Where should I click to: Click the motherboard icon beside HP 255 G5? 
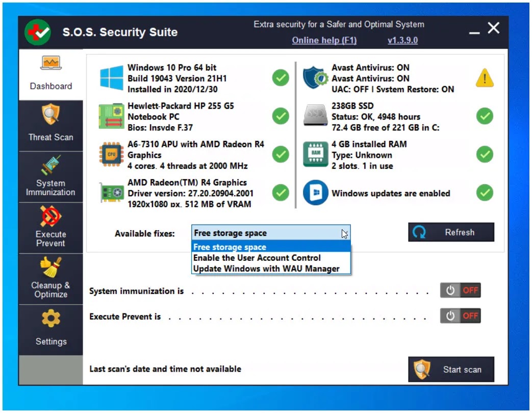click(x=111, y=116)
